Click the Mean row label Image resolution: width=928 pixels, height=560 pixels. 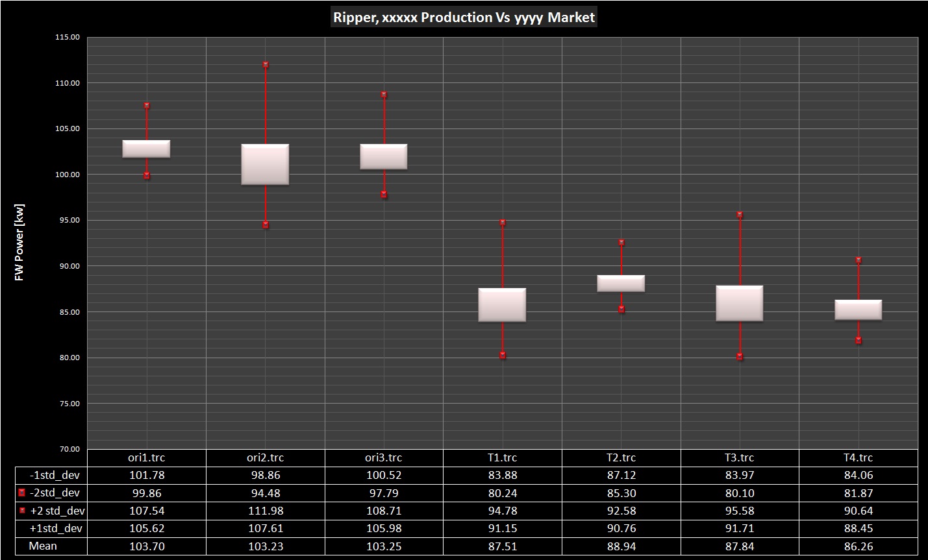(x=43, y=546)
